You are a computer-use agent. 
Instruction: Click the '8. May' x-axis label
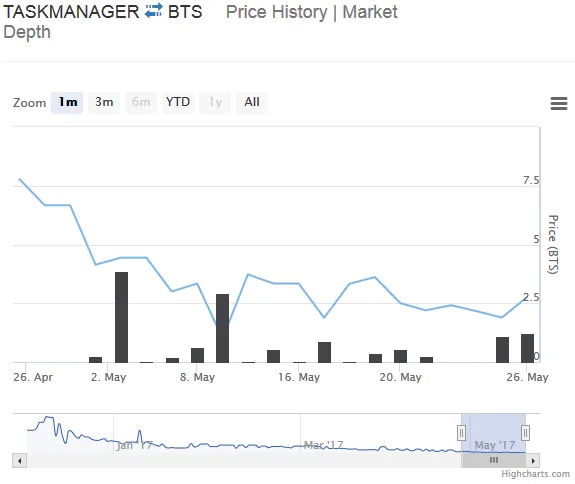(x=197, y=377)
